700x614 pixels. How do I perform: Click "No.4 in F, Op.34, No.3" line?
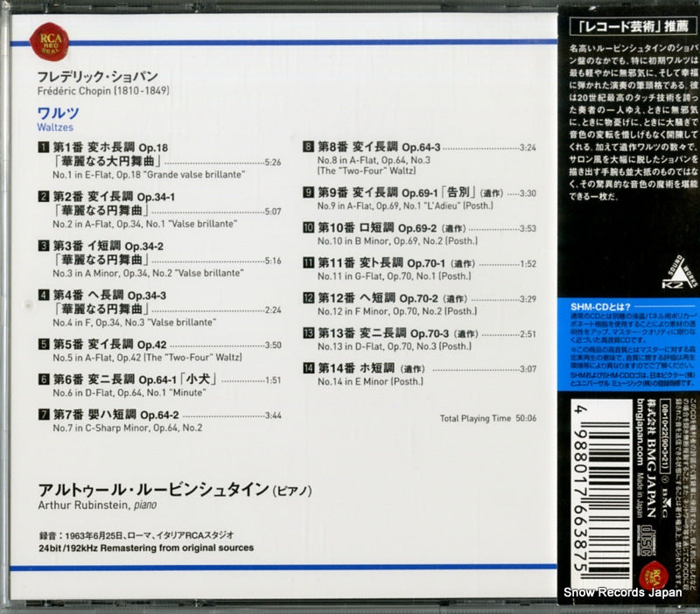coord(135,322)
